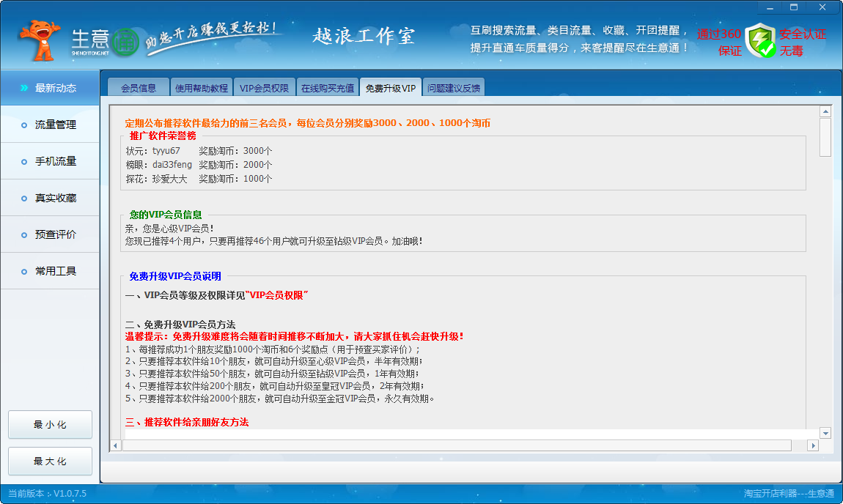Open the 使用帮助教程 tab
843x504 pixels.
(202, 88)
